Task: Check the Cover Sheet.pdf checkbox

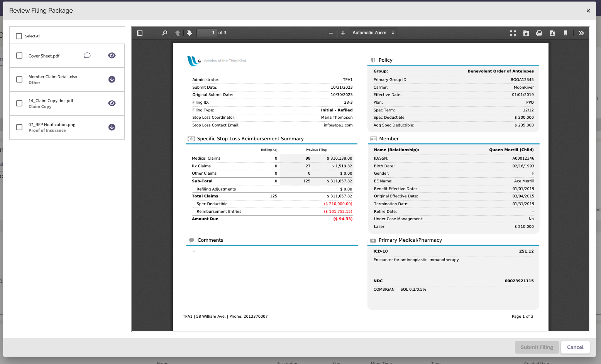Action: click(x=19, y=55)
